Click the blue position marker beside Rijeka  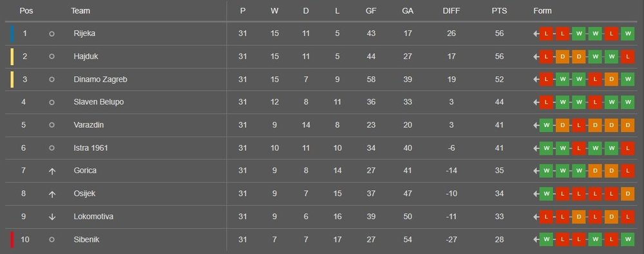tap(12, 34)
